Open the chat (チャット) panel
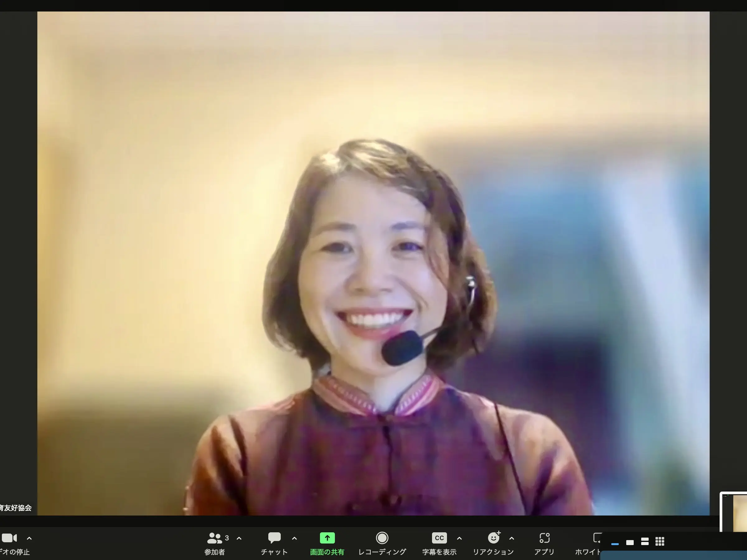The height and width of the screenshot is (560, 747). (x=274, y=538)
